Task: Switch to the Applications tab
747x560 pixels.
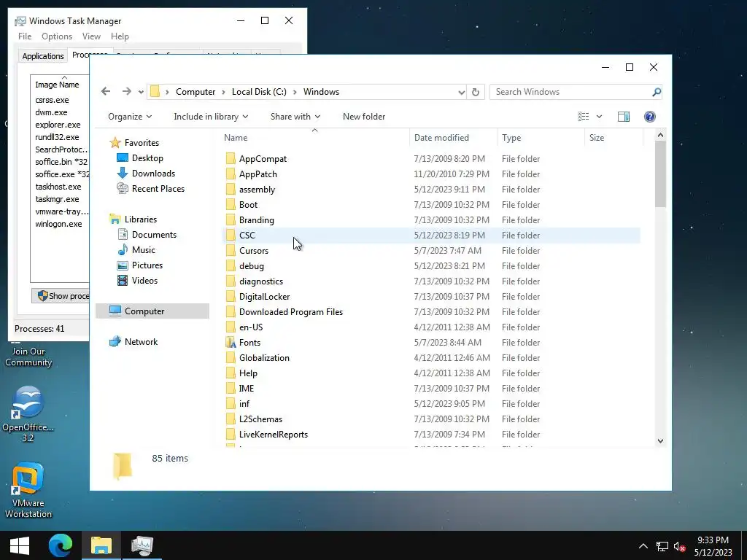Action: [x=43, y=55]
